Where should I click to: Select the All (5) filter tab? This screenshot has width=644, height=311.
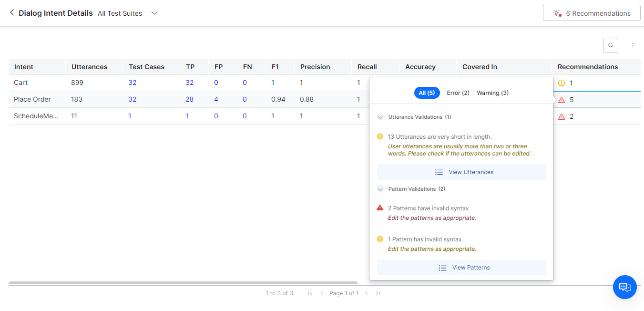click(x=427, y=93)
